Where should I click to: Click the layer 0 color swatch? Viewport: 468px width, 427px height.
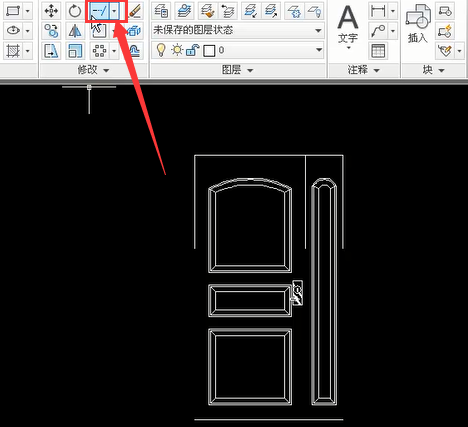(x=209, y=51)
